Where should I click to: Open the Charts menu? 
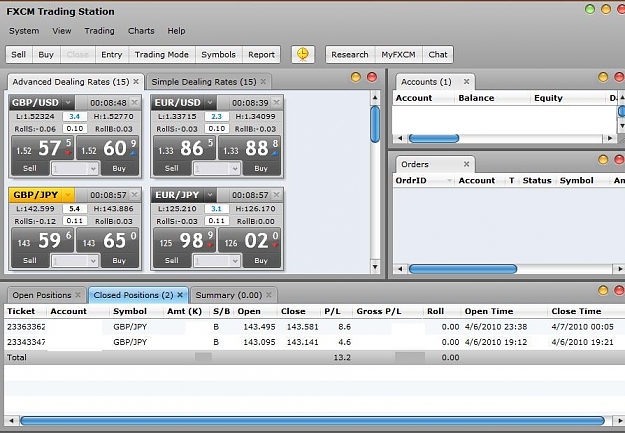(x=141, y=31)
